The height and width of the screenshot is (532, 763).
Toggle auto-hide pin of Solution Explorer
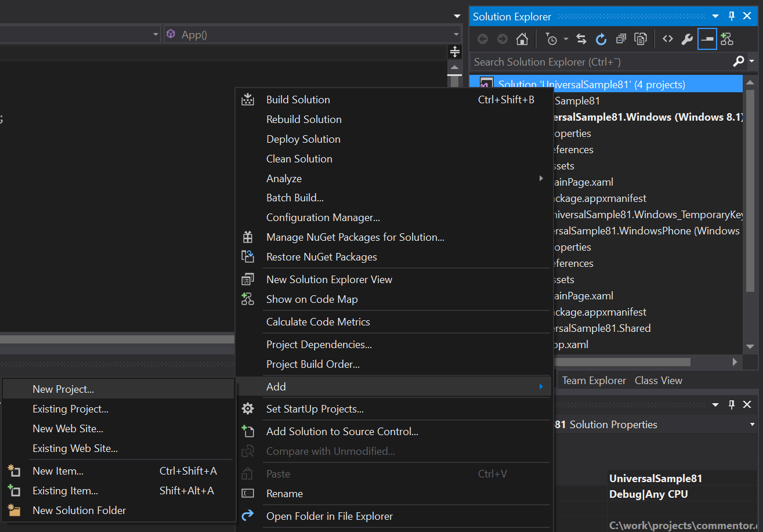tap(732, 16)
